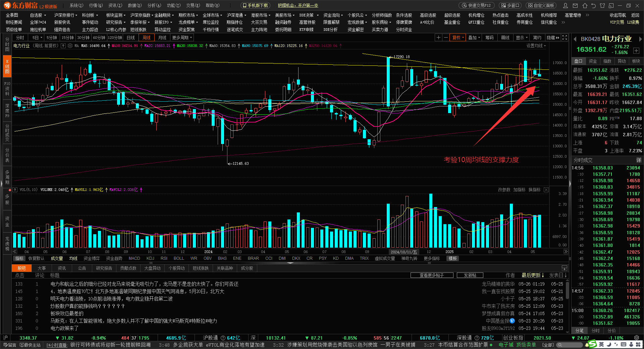
Task: Go to home page icon
Action: point(585,6)
